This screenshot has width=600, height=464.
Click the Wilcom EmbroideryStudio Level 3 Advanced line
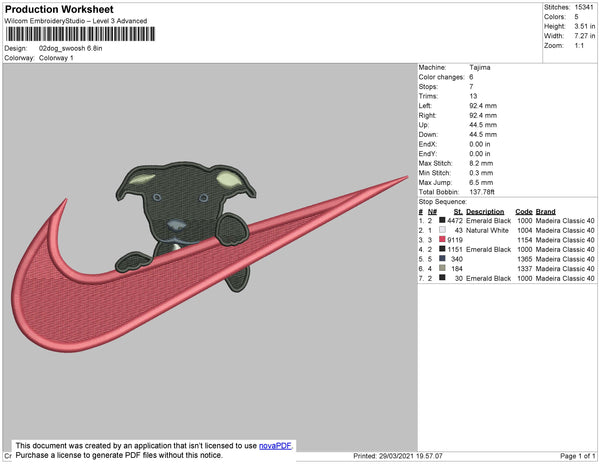point(76,21)
